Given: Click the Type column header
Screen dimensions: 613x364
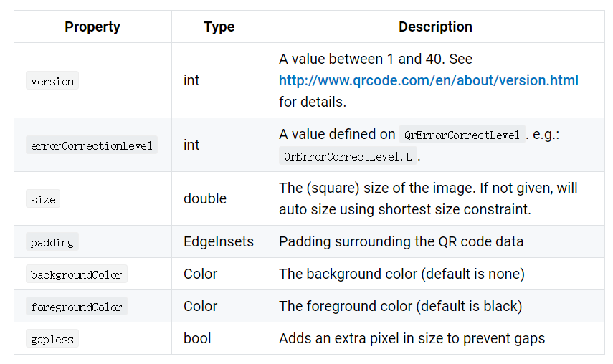Looking at the screenshot, I should (x=219, y=27).
